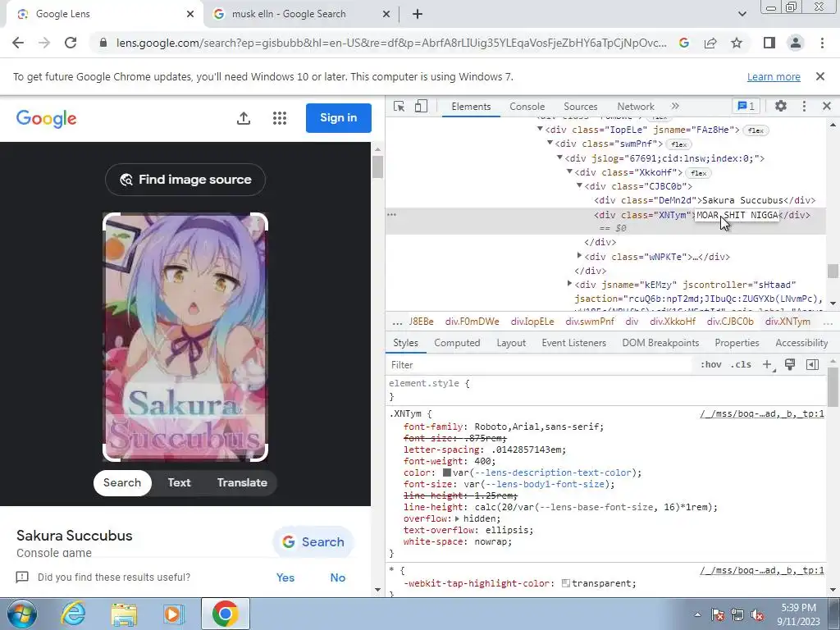The width and height of the screenshot is (840, 630).
Task: Click the Google icon in address bar
Action: [x=683, y=43]
